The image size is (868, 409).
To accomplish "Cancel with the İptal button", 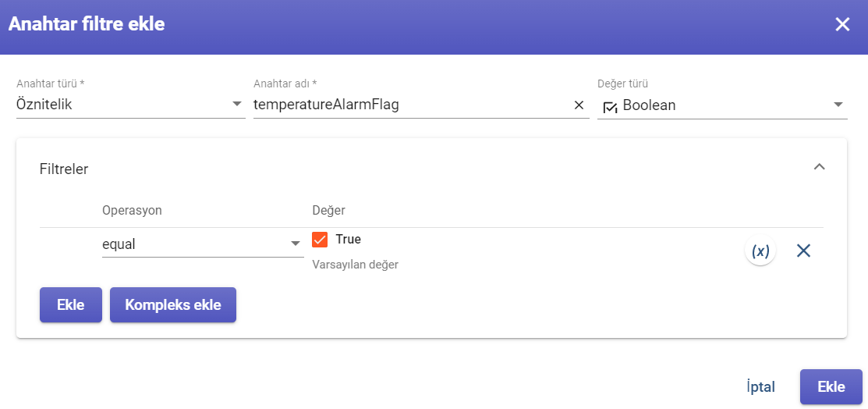I will pos(760,387).
